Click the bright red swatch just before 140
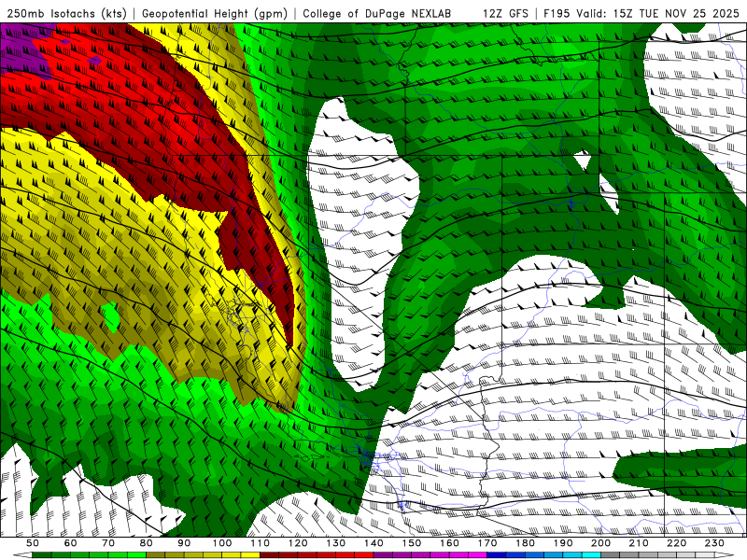Screen dimensions: 747x560 364,554
